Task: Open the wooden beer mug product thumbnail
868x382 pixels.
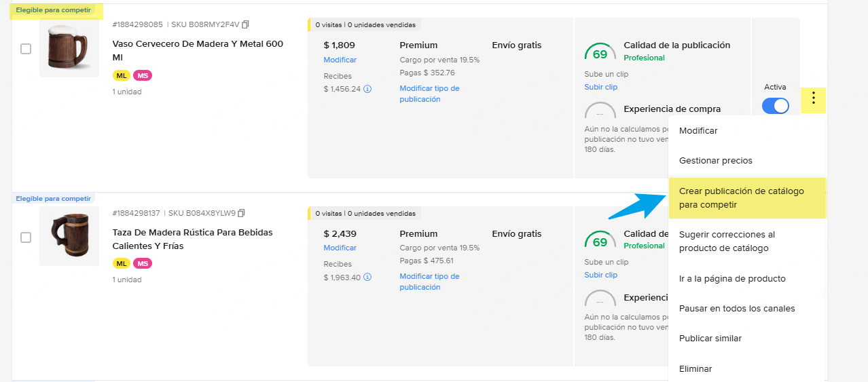Action: [69, 47]
